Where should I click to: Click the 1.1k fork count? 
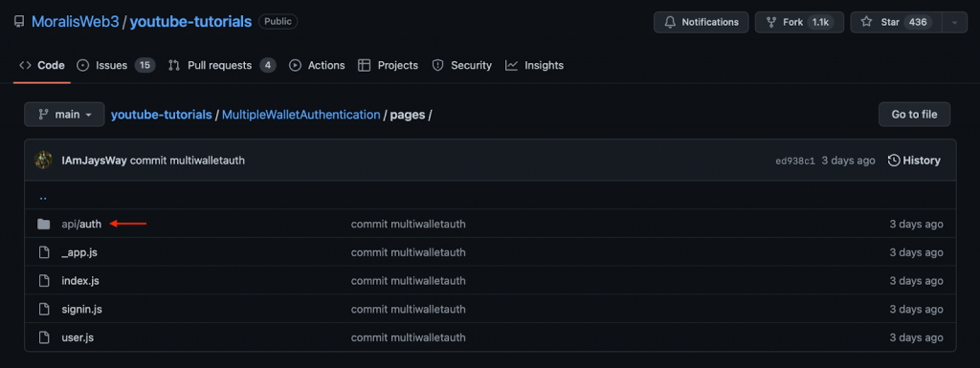pos(819,22)
